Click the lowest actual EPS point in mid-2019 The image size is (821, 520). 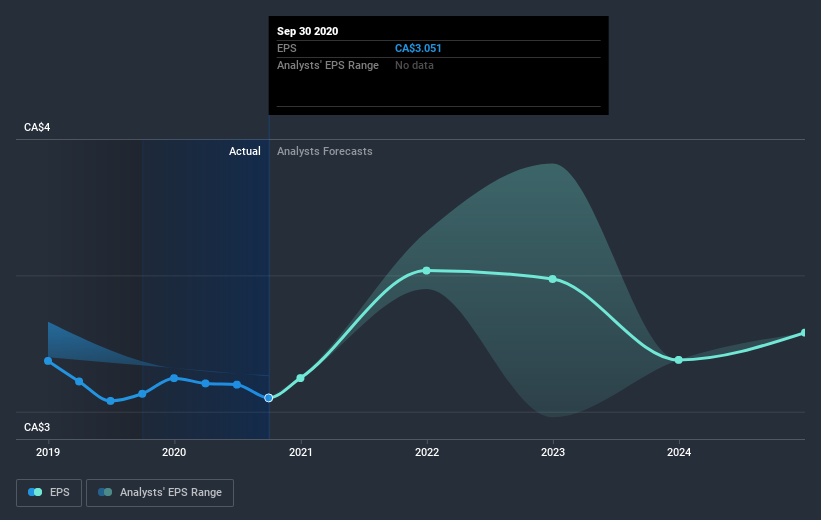coord(110,401)
